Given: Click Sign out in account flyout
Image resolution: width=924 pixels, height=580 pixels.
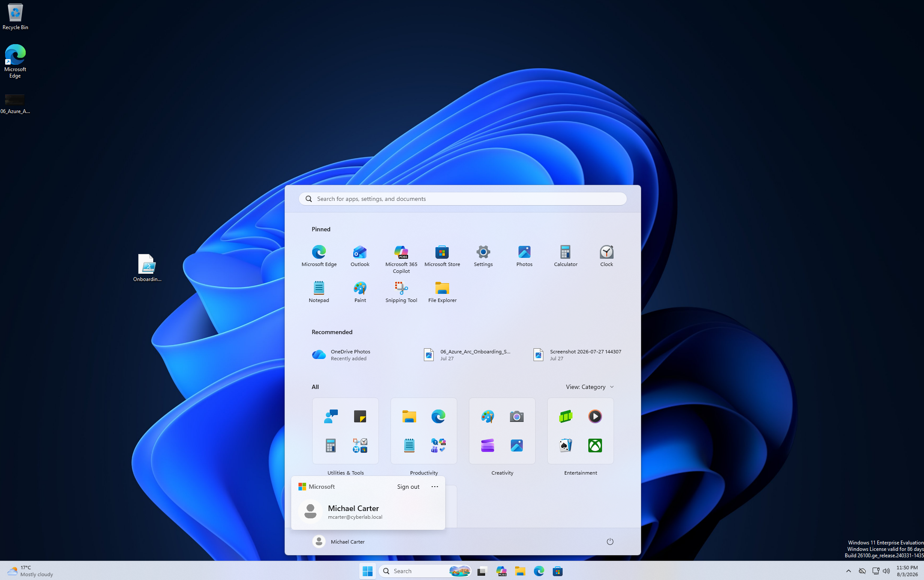Looking at the screenshot, I should (408, 487).
